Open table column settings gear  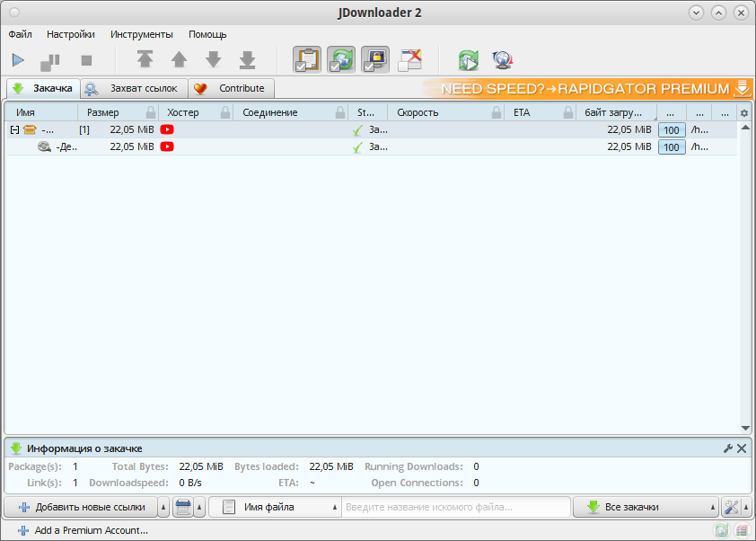pos(744,113)
